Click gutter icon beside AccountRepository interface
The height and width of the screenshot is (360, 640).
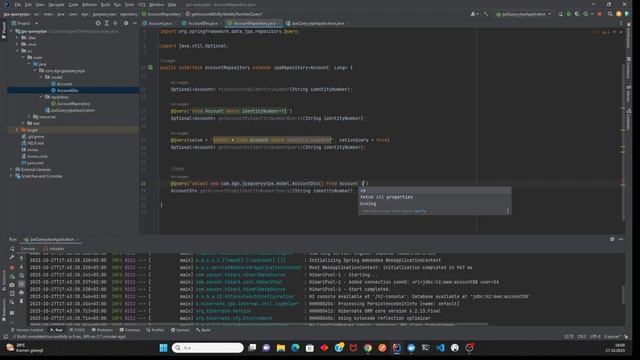(150, 67)
